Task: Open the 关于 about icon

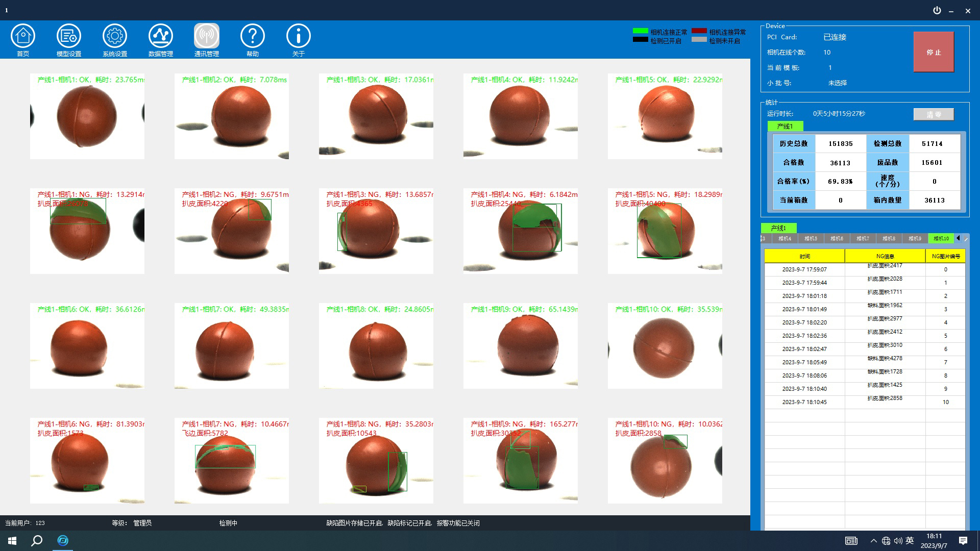Action: click(x=299, y=37)
